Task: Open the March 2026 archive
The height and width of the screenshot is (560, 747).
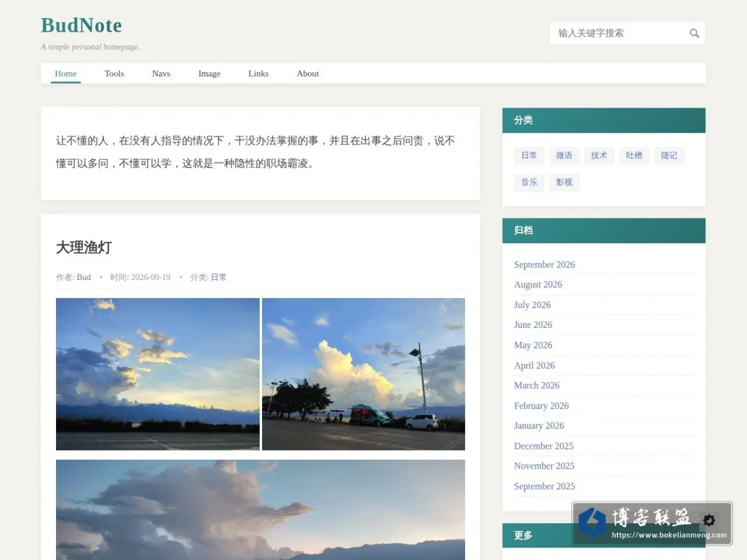Action: 537,385
